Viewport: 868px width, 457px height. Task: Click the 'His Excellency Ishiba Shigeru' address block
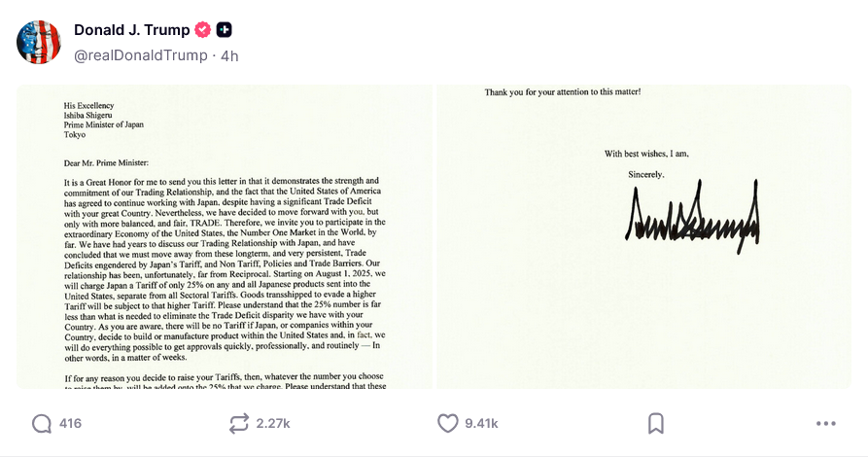click(x=103, y=120)
